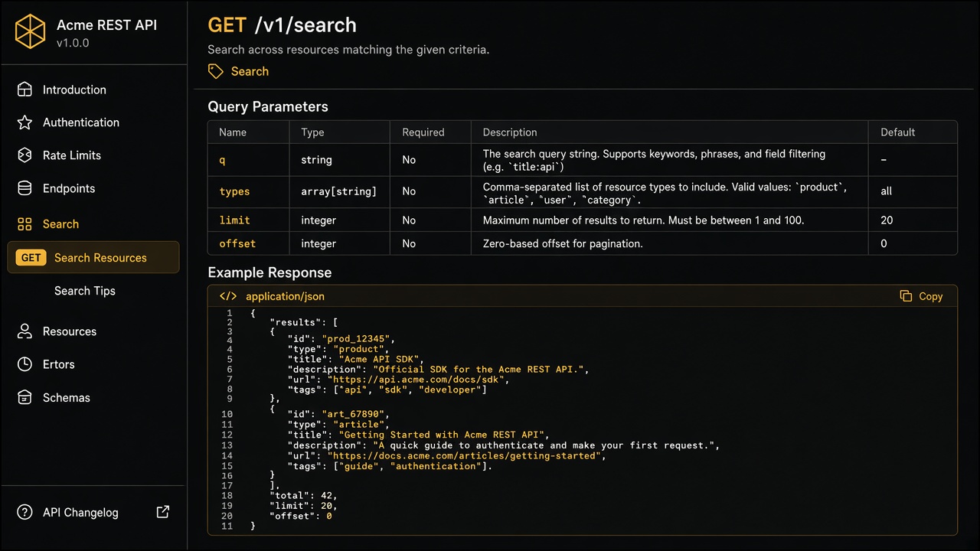Click the copy icon in the response header
This screenshot has height=551, width=980.
pyautogui.click(x=906, y=296)
